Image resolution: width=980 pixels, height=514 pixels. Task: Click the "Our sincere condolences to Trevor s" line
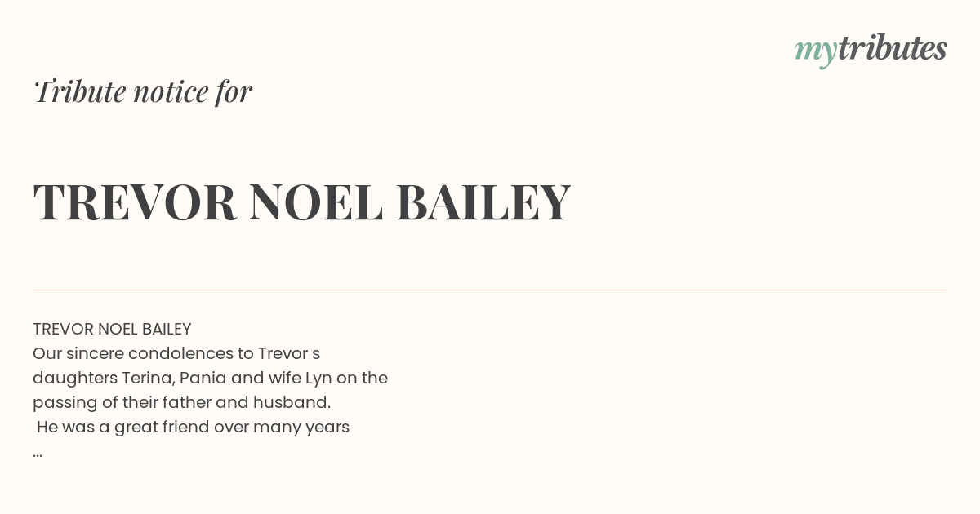coord(176,353)
